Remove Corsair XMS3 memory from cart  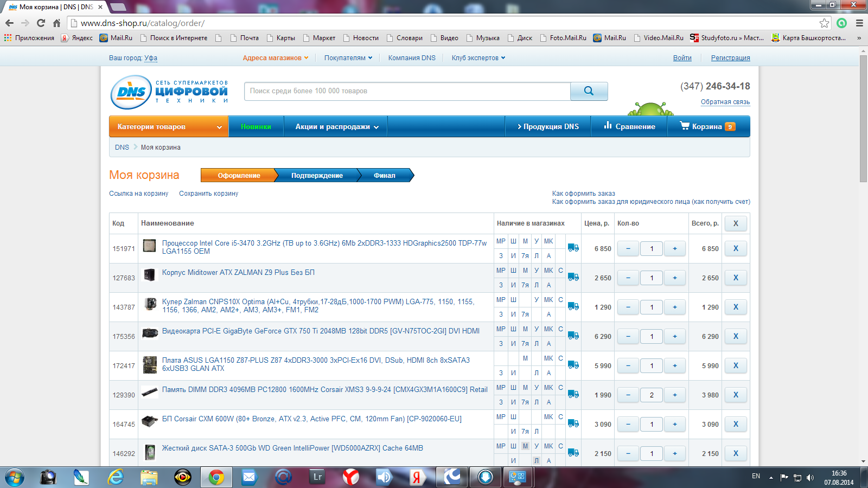pos(736,395)
